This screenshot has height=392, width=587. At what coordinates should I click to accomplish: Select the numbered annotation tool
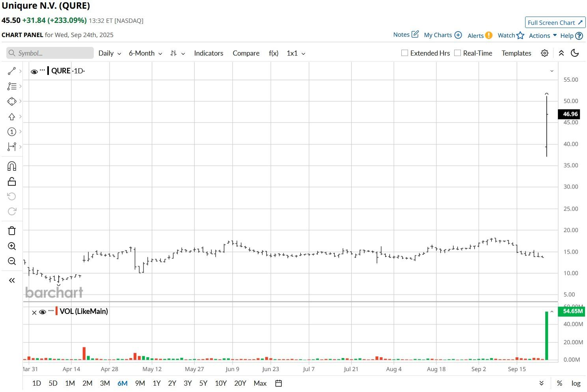coord(12,132)
